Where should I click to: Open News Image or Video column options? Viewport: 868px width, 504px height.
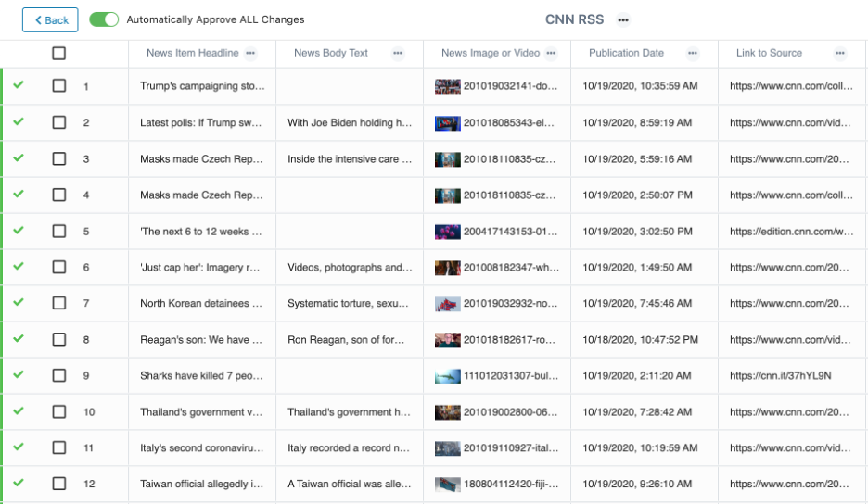[550, 53]
